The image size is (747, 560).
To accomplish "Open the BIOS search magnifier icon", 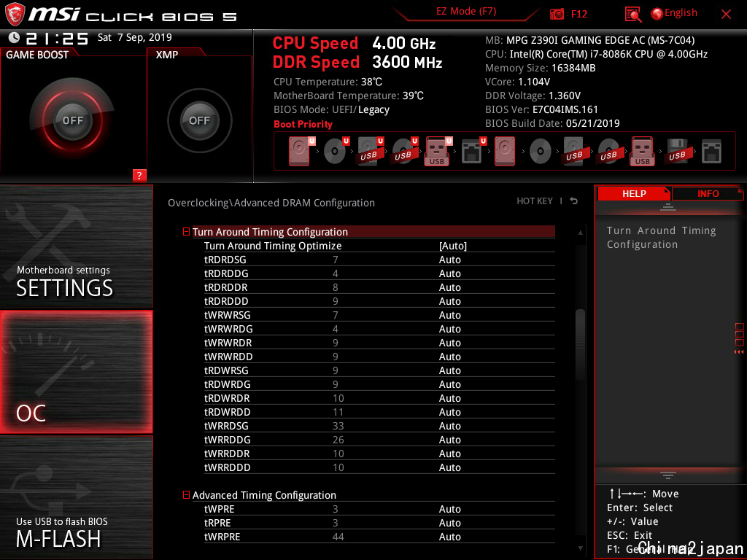I will point(633,15).
